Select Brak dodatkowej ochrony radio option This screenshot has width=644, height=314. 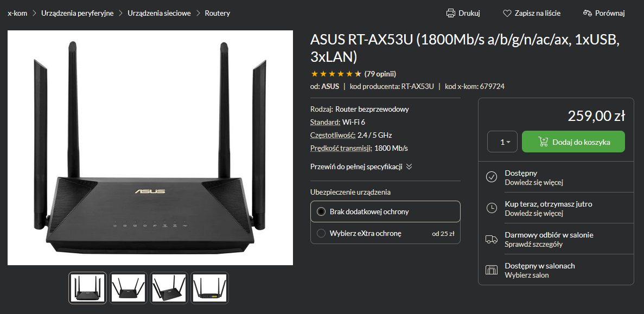321,212
